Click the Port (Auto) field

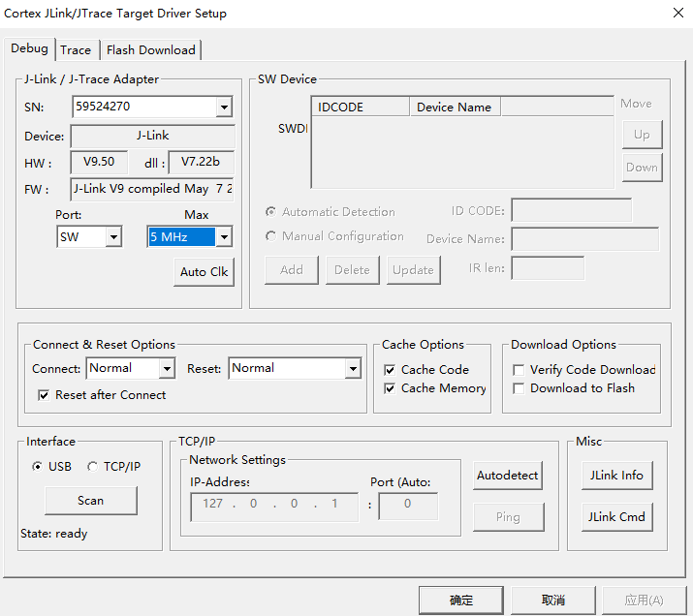point(408,507)
